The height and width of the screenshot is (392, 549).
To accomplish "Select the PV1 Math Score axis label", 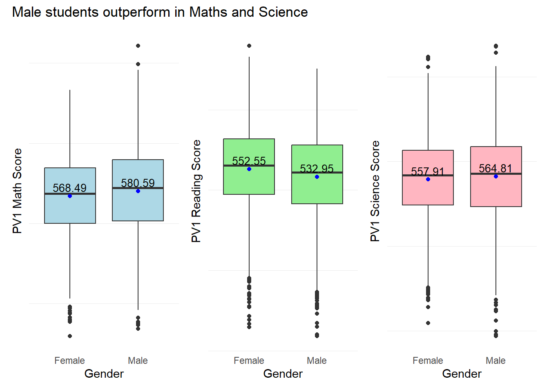I will click(17, 191).
